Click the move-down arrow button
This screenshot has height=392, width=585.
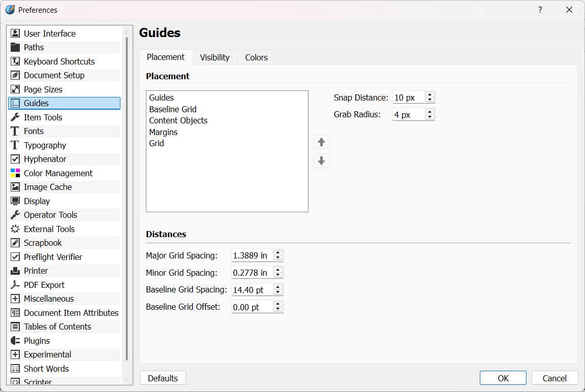point(321,161)
